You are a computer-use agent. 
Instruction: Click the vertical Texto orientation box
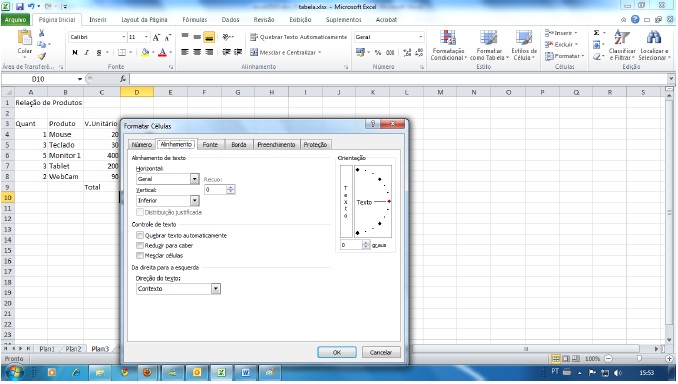pyautogui.click(x=345, y=202)
